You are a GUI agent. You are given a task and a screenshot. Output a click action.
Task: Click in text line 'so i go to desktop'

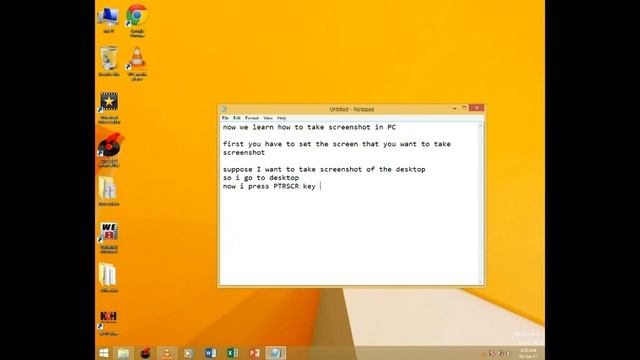click(x=261, y=178)
